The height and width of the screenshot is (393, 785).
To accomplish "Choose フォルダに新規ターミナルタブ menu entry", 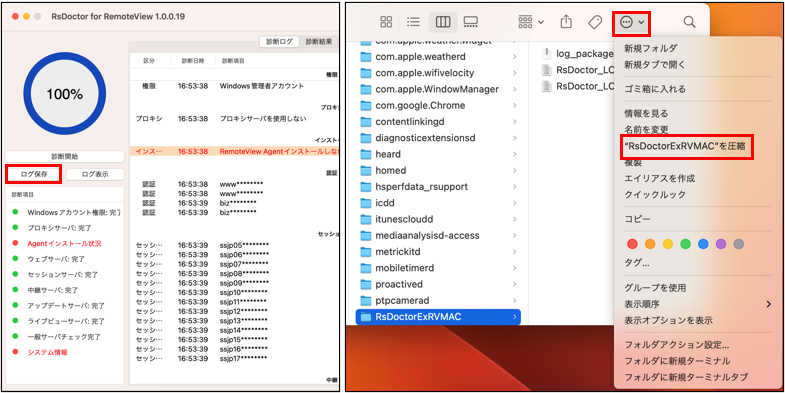I will click(x=686, y=377).
